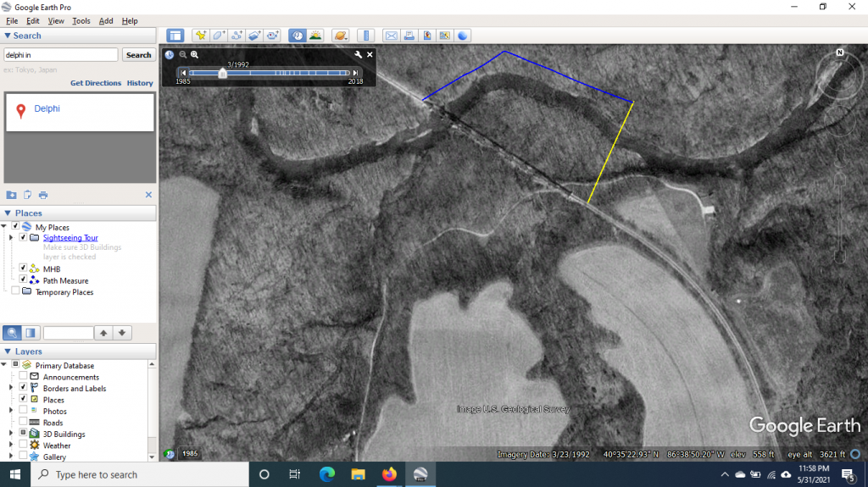Screen dimensions: 868x487
Task: Toggle the historical imagery clock icon
Action: click(x=298, y=36)
